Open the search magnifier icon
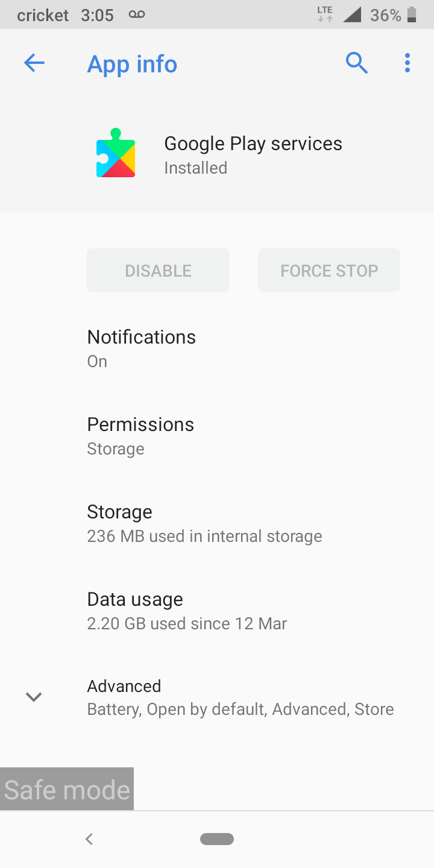This screenshot has width=434, height=868. (356, 63)
